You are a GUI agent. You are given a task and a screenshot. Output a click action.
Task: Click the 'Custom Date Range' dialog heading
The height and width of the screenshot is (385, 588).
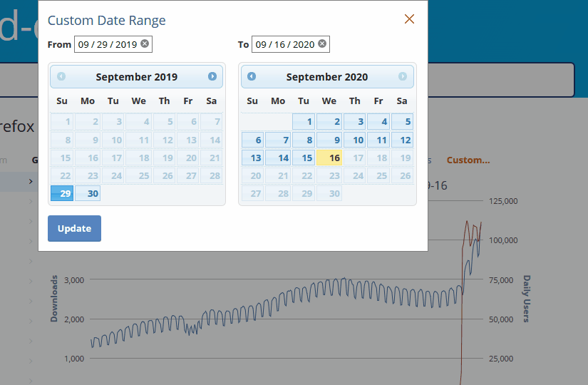point(106,20)
